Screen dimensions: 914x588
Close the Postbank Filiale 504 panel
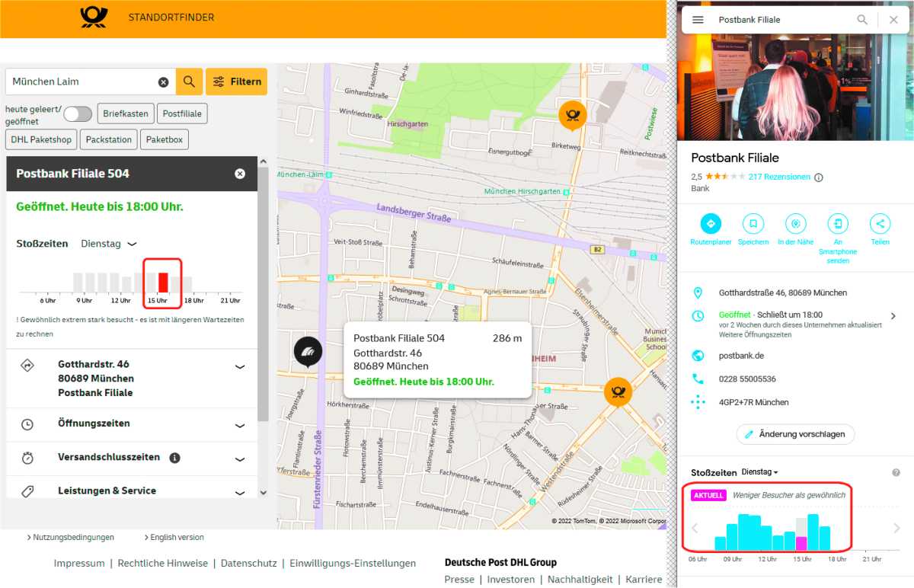[x=240, y=174]
